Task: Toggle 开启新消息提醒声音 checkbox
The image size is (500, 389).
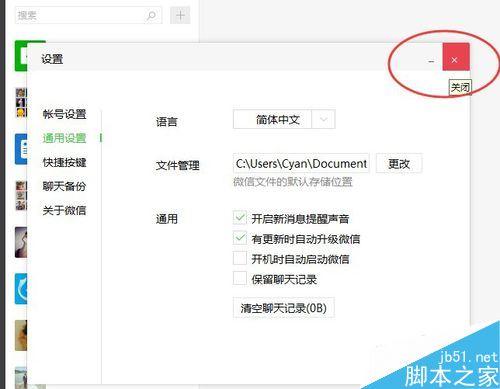Action: click(240, 218)
